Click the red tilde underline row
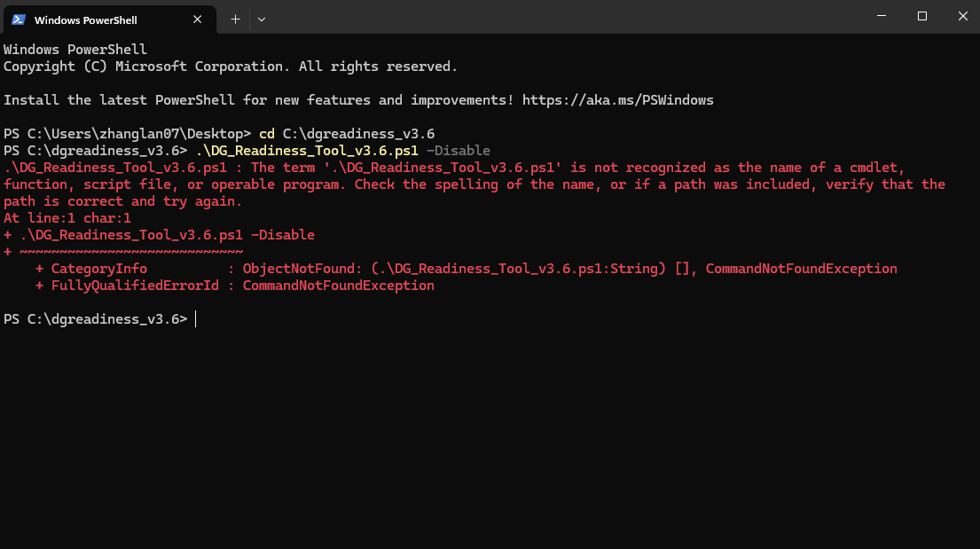This screenshot has width=980, height=549. (x=123, y=251)
